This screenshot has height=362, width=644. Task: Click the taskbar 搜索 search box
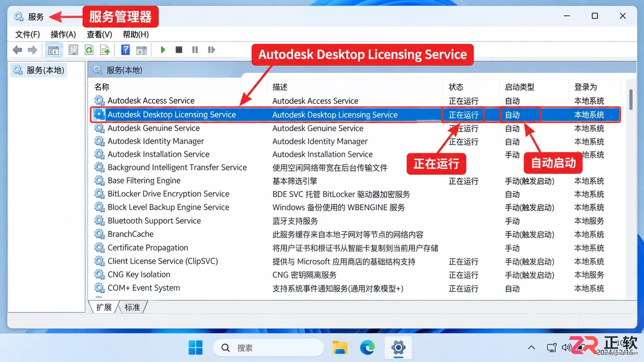coord(268,347)
